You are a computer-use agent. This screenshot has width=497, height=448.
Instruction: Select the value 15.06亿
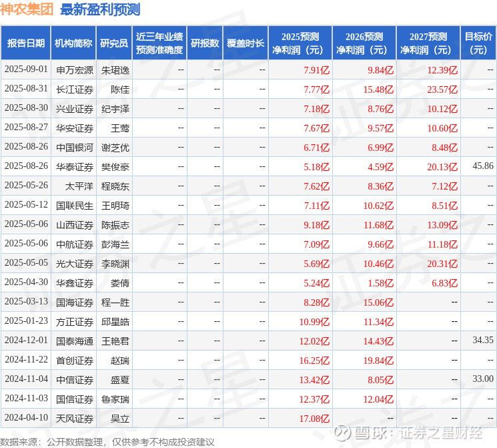[x=378, y=302]
